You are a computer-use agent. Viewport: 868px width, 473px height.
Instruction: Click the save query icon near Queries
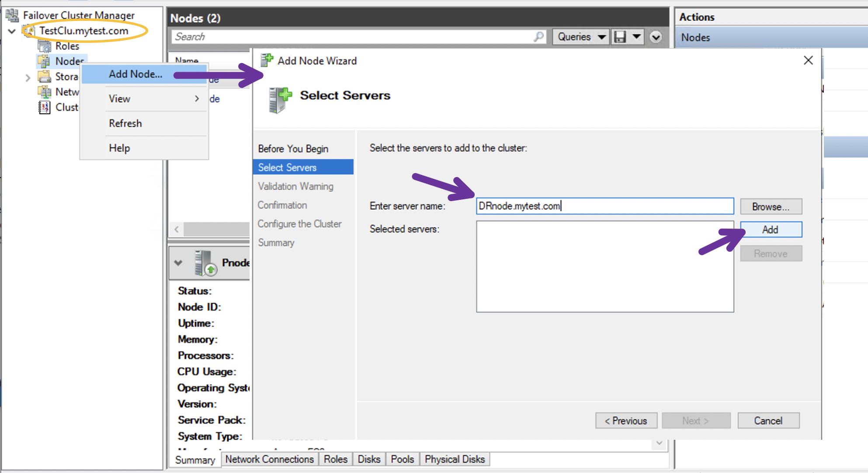pyautogui.click(x=620, y=37)
